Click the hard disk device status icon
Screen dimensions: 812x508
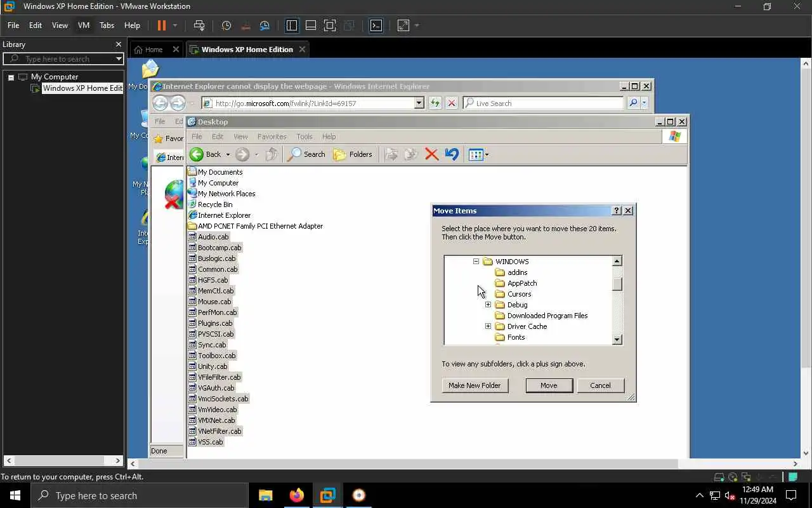point(719,477)
